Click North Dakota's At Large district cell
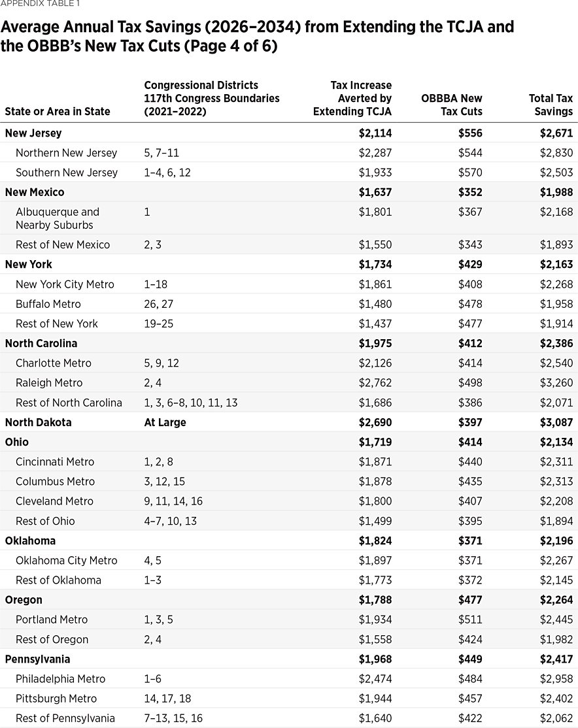The height and width of the screenshot is (728, 578). (x=165, y=422)
